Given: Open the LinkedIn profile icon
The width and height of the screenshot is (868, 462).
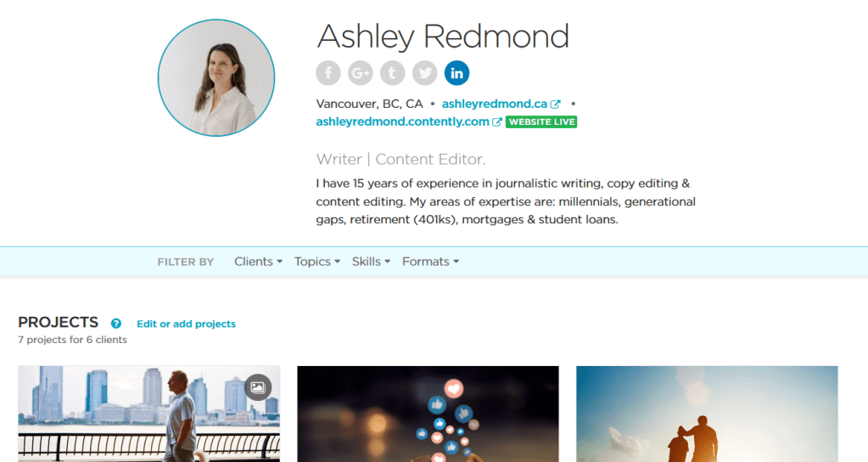Looking at the screenshot, I should pyautogui.click(x=456, y=73).
